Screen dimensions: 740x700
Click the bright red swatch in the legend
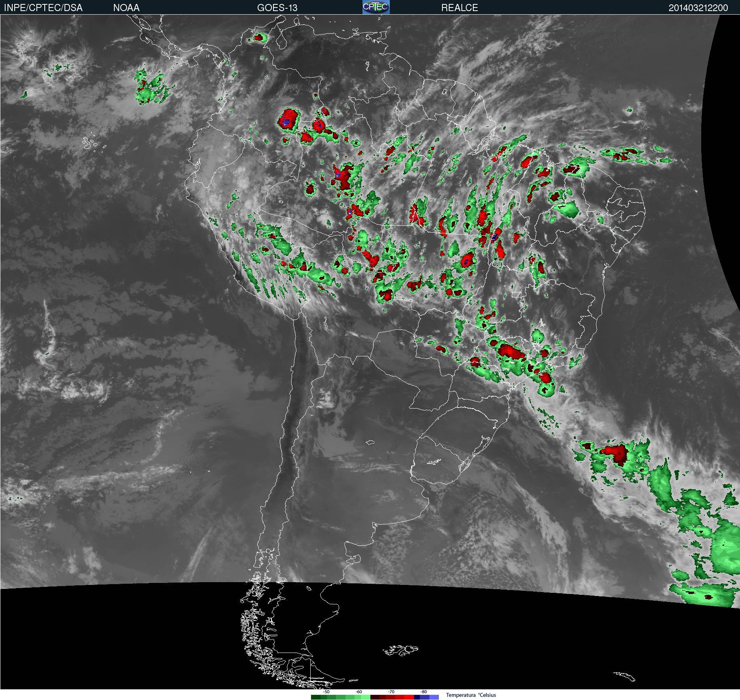[x=409, y=697]
